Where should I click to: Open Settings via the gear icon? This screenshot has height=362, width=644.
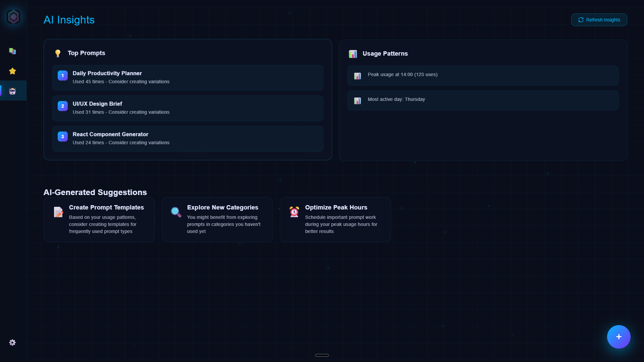(x=12, y=343)
